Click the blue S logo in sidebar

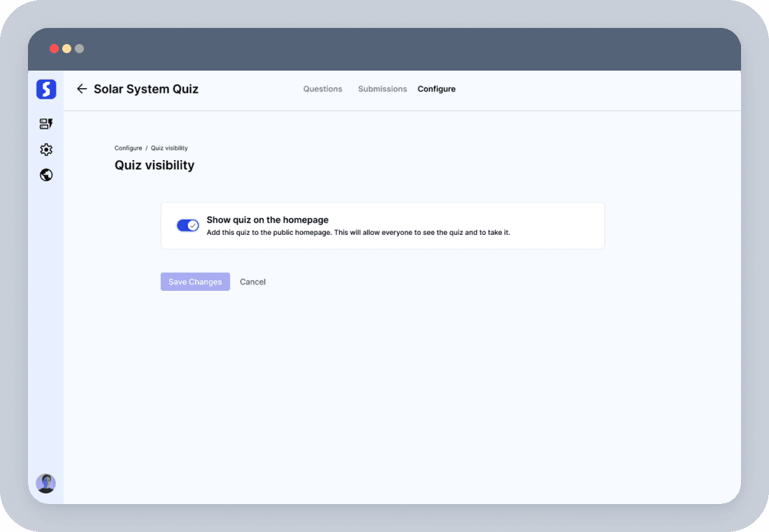pyautogui.click(x=46, y=89)
